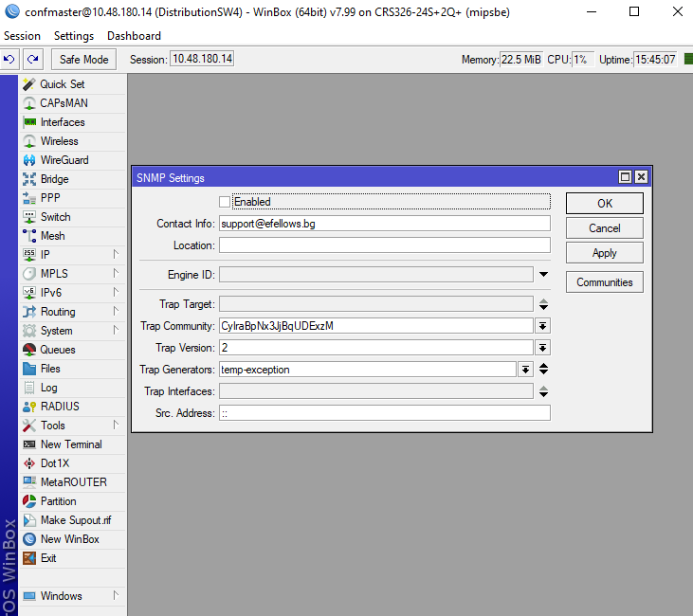Screen dimensions: 693x616
Task: Open the RADIUS icon
Action: 29,407
